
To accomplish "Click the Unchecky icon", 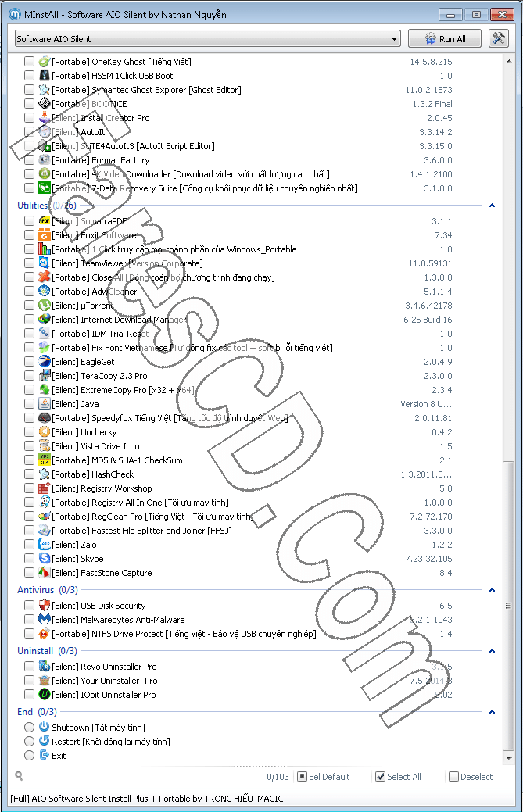I will tap(45, 432).
